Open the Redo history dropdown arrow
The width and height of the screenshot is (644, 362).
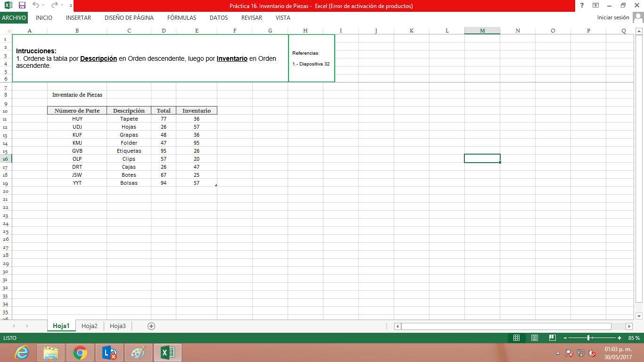pyautogui.click(x=62, y=6)
